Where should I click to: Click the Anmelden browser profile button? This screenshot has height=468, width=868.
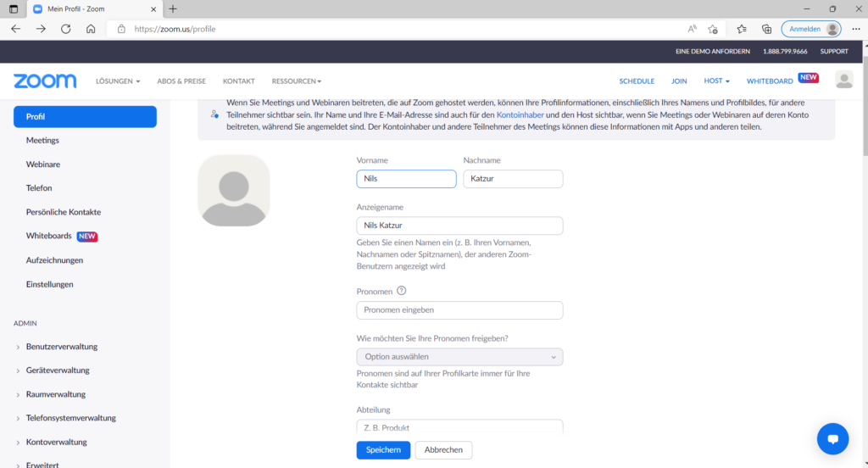click(811, 29)
